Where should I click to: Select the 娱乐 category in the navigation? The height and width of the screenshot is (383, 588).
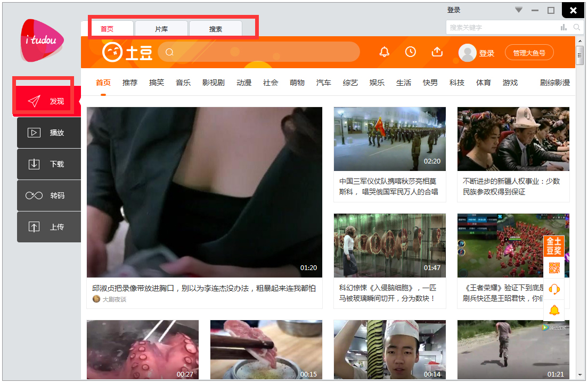pyautogui.click(x=377, y=83)
